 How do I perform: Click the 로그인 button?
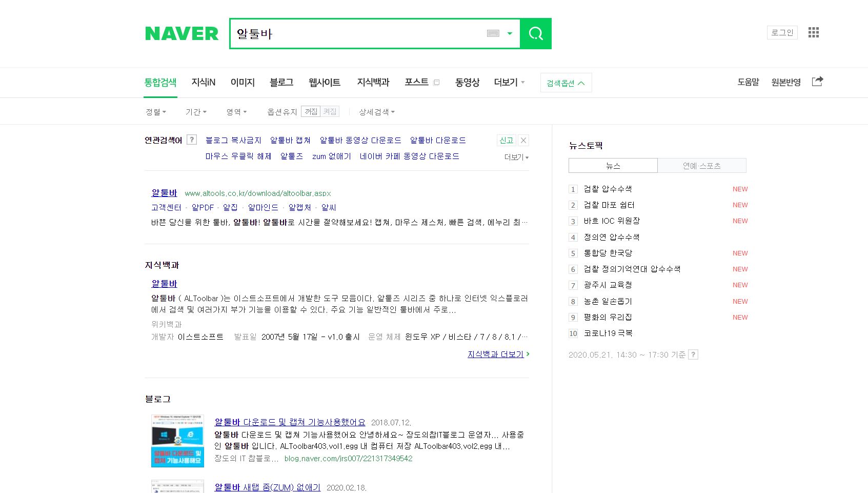(x=782, y=32)
